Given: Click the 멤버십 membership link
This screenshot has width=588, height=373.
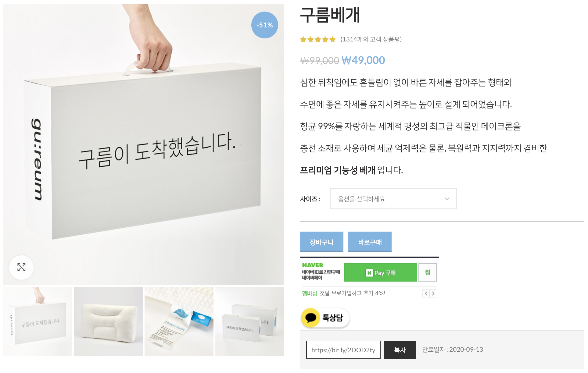Looking at the screenshot, I should click(310, 293).
